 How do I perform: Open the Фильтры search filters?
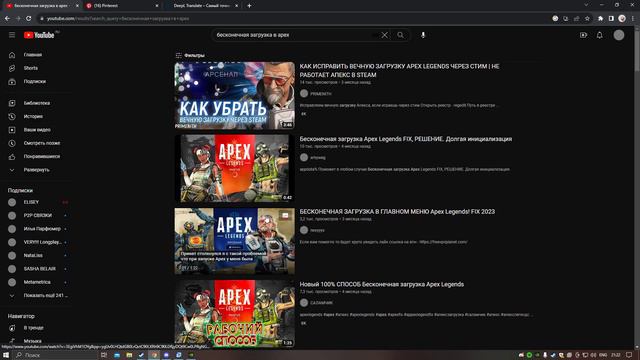[190, 56]
